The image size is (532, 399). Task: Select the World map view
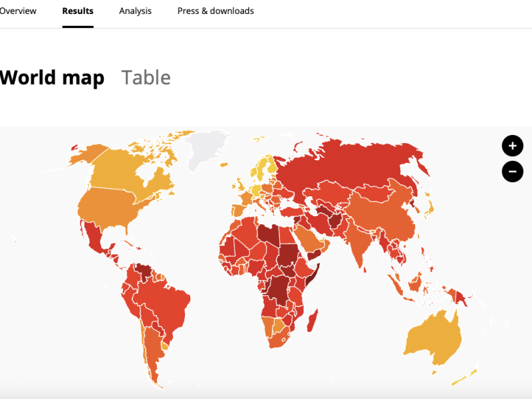[52, 77]
